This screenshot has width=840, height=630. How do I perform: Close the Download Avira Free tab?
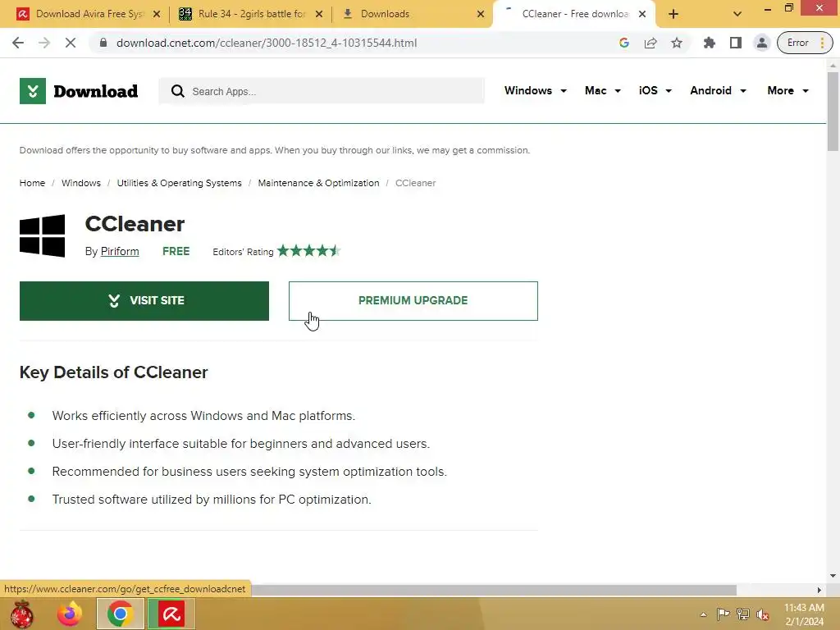click(x=157, y=14)
